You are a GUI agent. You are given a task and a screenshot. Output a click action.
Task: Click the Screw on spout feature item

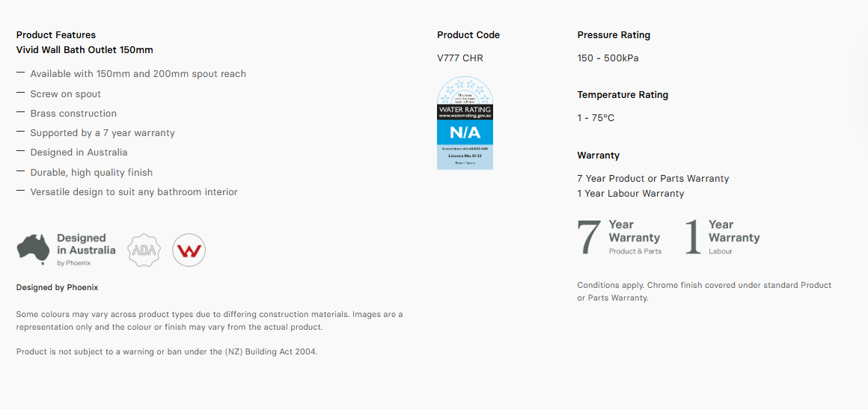point(65,94)
